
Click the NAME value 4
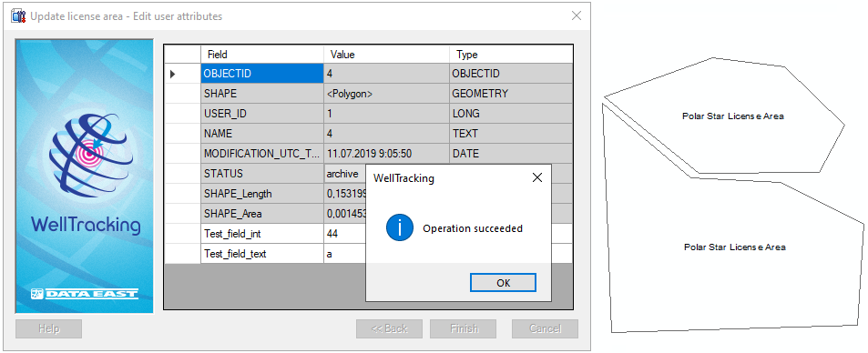(386, 134)
